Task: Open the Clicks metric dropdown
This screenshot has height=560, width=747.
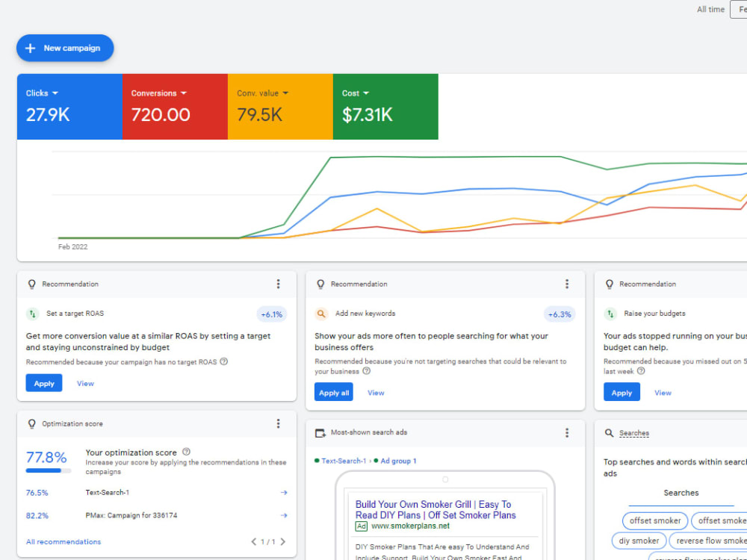Action: (43, 93)
